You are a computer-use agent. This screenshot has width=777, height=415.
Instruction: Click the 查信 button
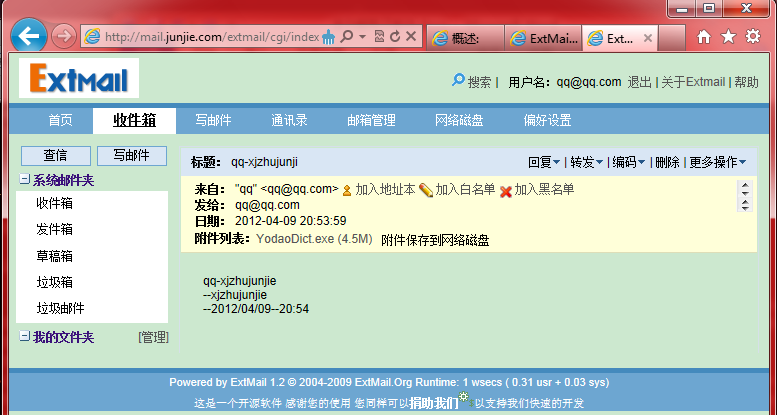pos(56,156)
